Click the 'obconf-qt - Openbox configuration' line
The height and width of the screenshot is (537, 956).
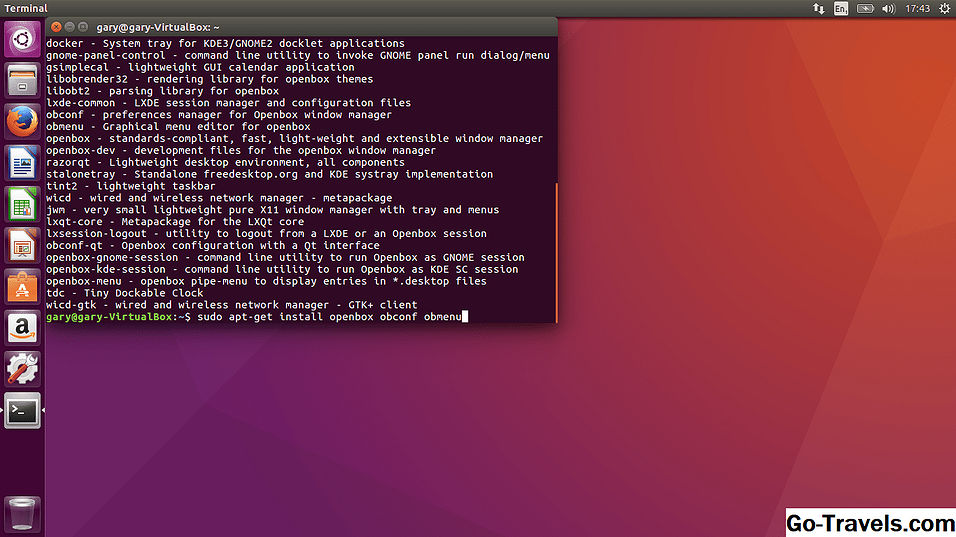tap(212, 246)
